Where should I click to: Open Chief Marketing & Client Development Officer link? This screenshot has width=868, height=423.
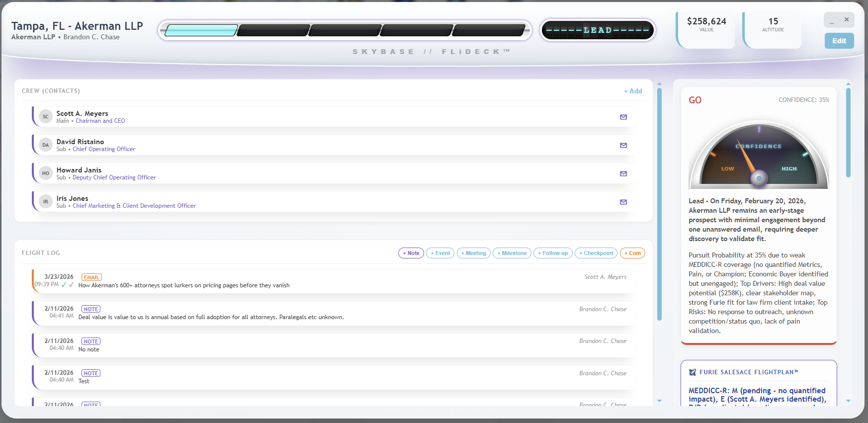[134, 206]
